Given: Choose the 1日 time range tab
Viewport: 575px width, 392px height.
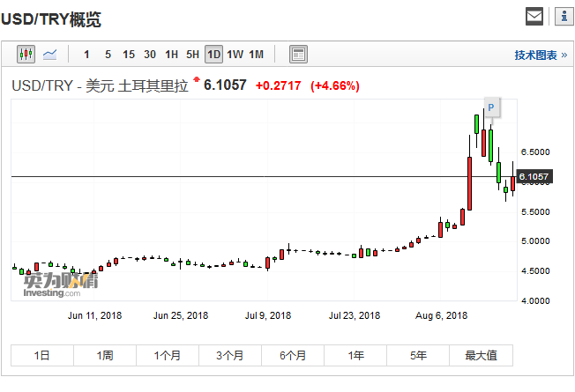Looking at the screenshot, I should click(x=41, y=356).
